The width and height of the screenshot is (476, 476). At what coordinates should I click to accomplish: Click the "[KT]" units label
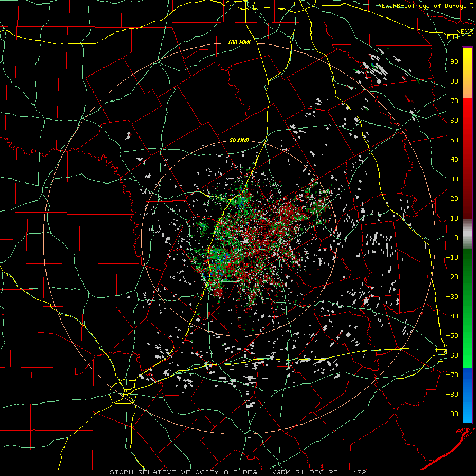pyautogui.click(x=452, y=37)
